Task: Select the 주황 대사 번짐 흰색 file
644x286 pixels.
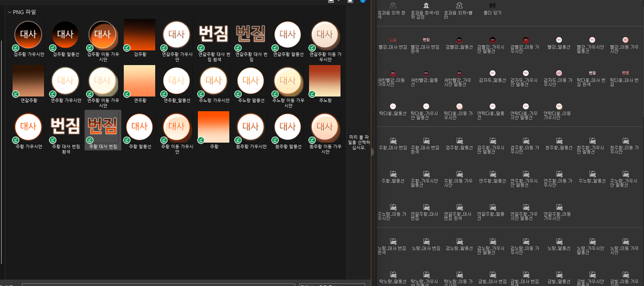Action: point(65,127)
